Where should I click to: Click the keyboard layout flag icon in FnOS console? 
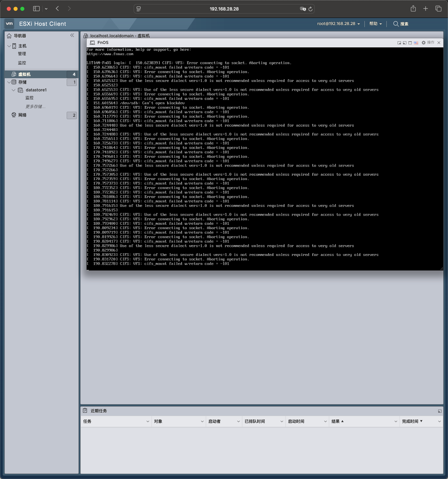pyautogui.click(x=416, y=43)
